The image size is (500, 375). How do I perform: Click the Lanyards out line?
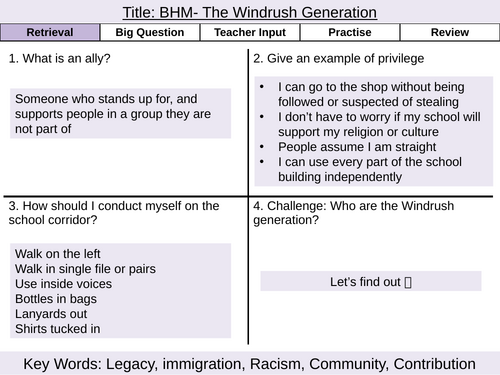pyautogui.click(x=51, y=314)
